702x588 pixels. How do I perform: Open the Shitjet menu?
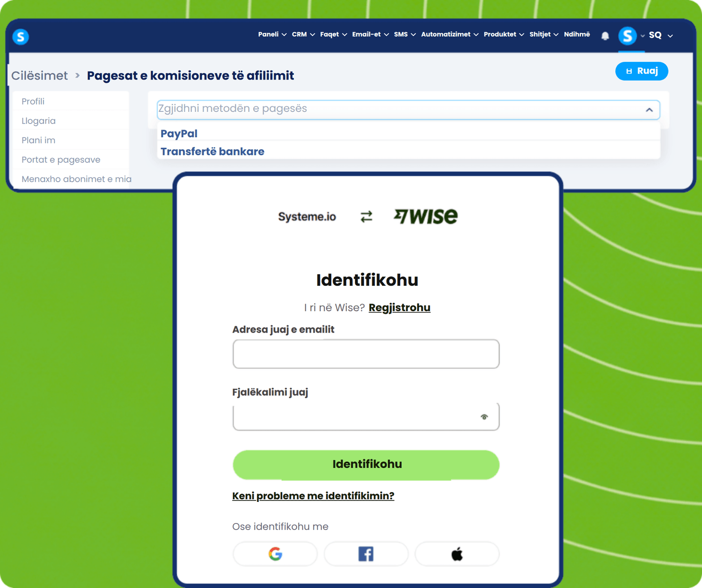(544, 34)
